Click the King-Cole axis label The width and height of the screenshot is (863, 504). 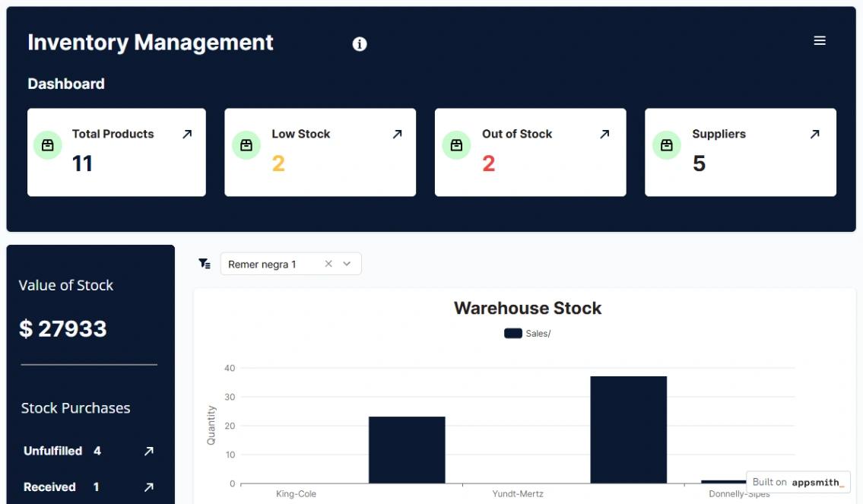(296, 494)
